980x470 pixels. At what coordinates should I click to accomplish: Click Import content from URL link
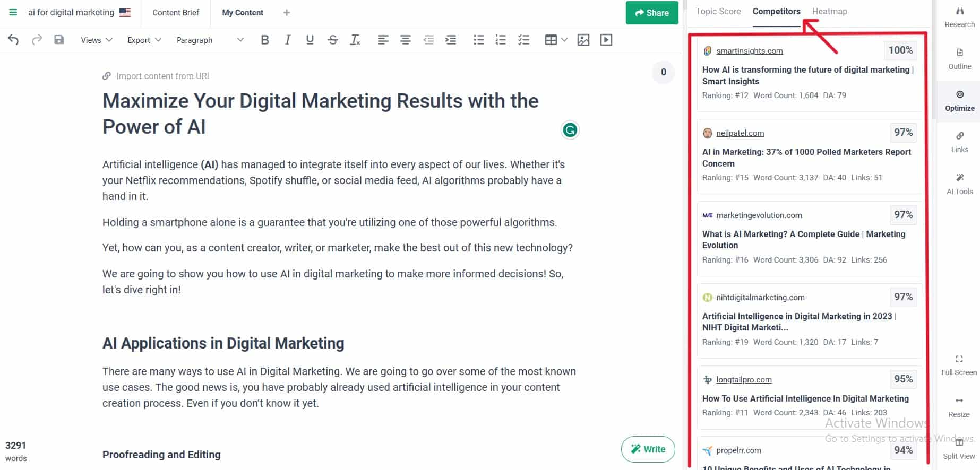point(164,76)
